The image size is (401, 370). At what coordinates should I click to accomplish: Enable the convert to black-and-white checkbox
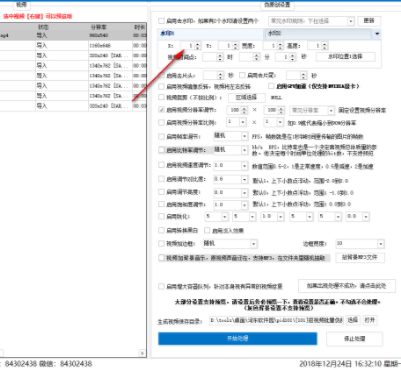pos(161,230)
